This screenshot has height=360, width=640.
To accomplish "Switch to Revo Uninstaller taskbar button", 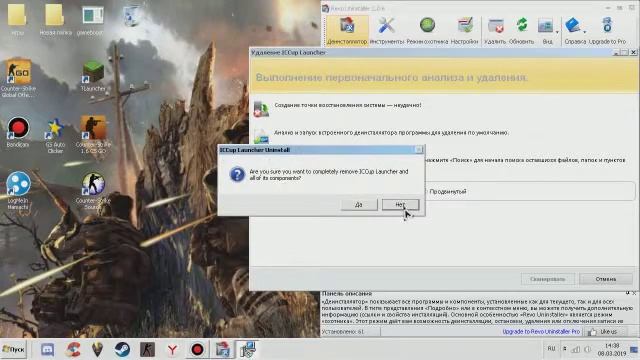I will [x=222, y=349].
